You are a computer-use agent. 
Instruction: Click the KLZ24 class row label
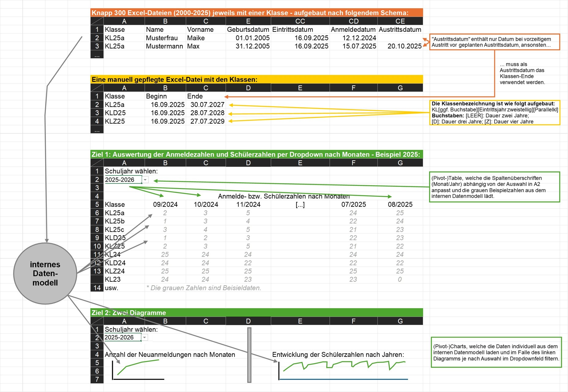pos(115,271)
